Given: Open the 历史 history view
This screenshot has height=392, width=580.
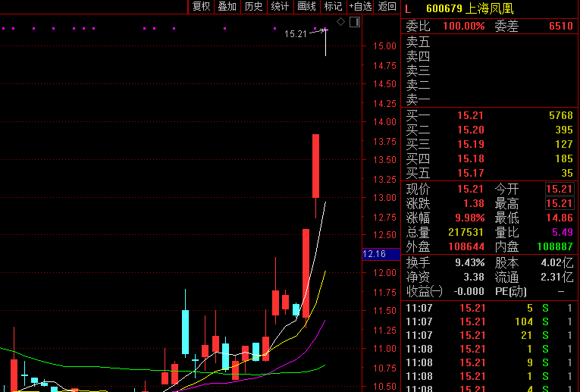Looking at the screenshot, I should pos(253,7).
